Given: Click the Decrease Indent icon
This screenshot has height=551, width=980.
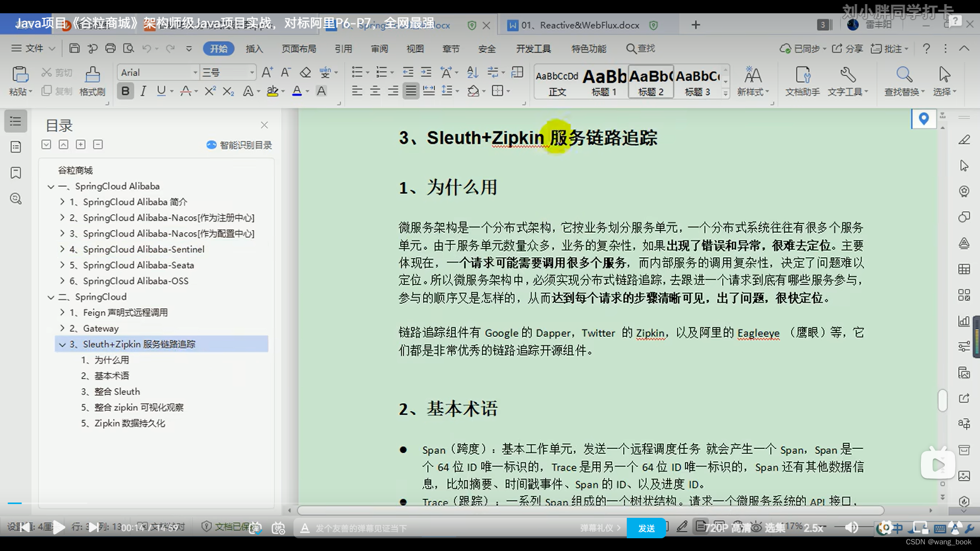Looking at the screenshot, I should click(408, 72).
